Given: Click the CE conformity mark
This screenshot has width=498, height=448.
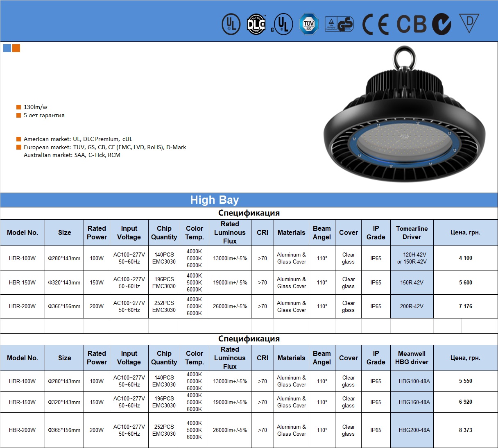Looking at the screenshot, I should tap(376, 24).
